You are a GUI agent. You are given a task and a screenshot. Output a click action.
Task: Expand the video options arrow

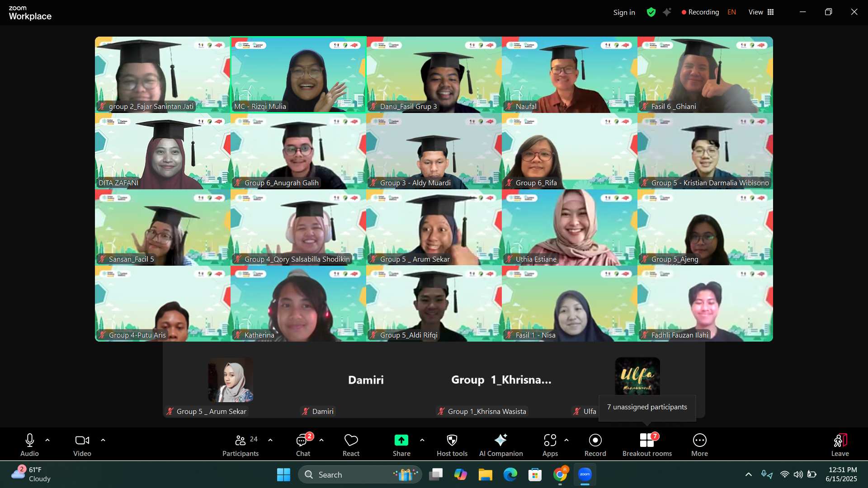[x=103, y=440]
